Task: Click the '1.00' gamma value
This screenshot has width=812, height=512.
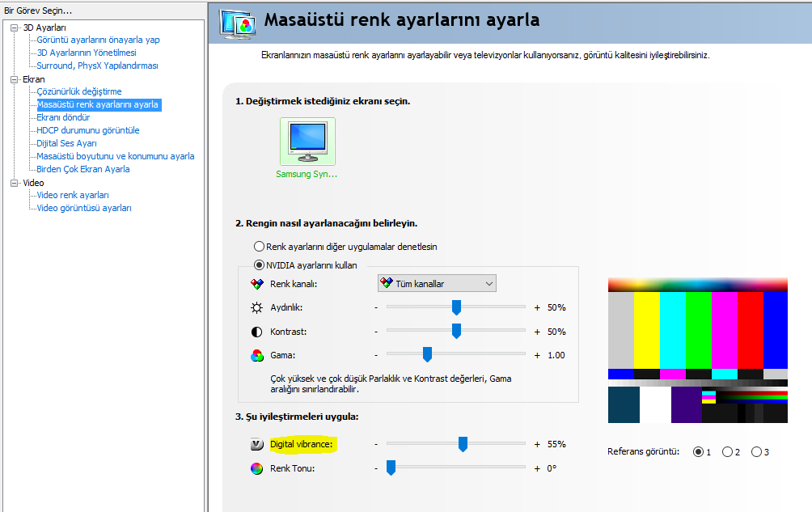Action: [556, 356]
